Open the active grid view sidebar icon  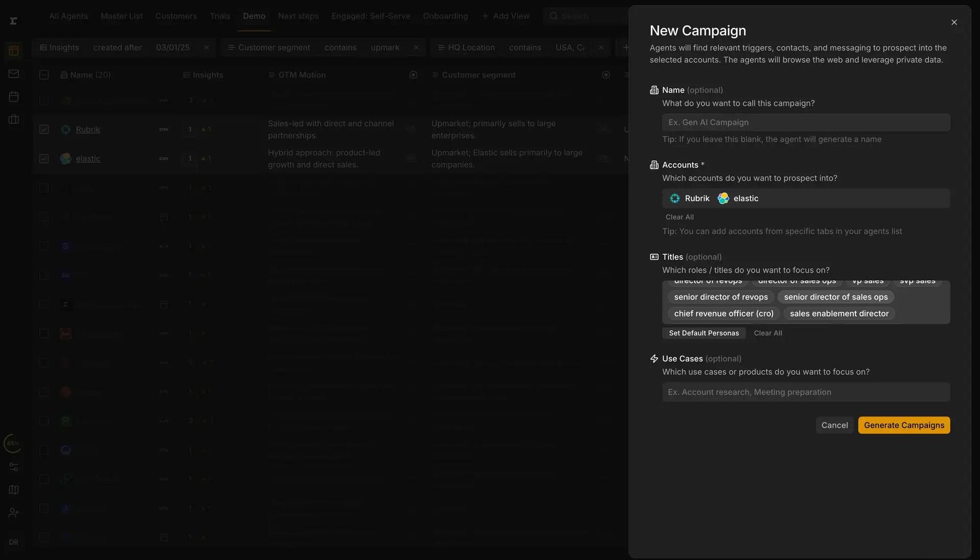(13, 50)
